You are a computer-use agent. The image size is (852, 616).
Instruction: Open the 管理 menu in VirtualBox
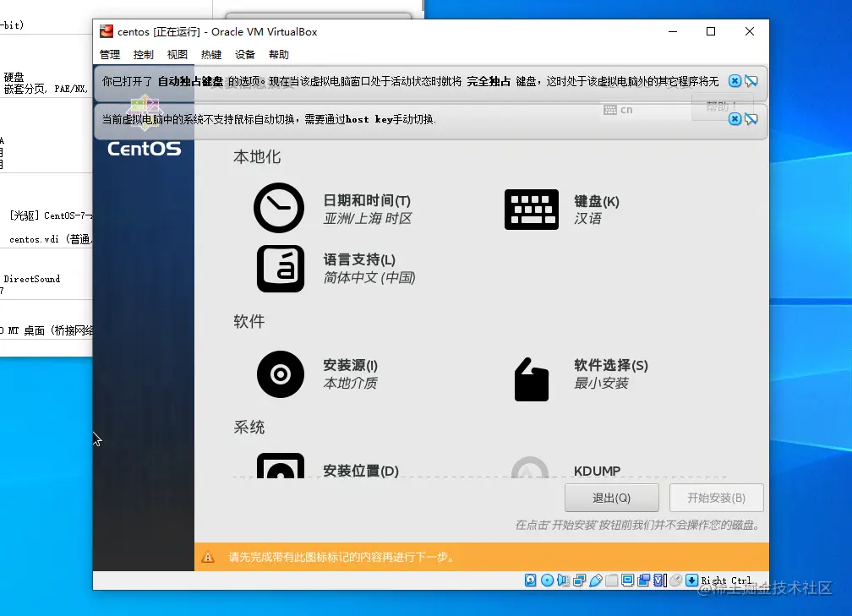[110, 54]
